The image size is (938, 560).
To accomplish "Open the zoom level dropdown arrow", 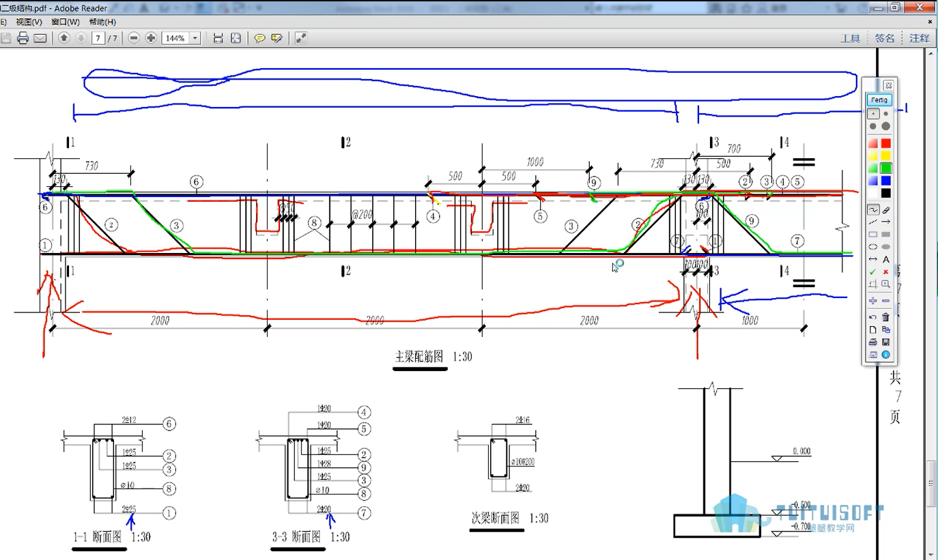I will (196, 38).
